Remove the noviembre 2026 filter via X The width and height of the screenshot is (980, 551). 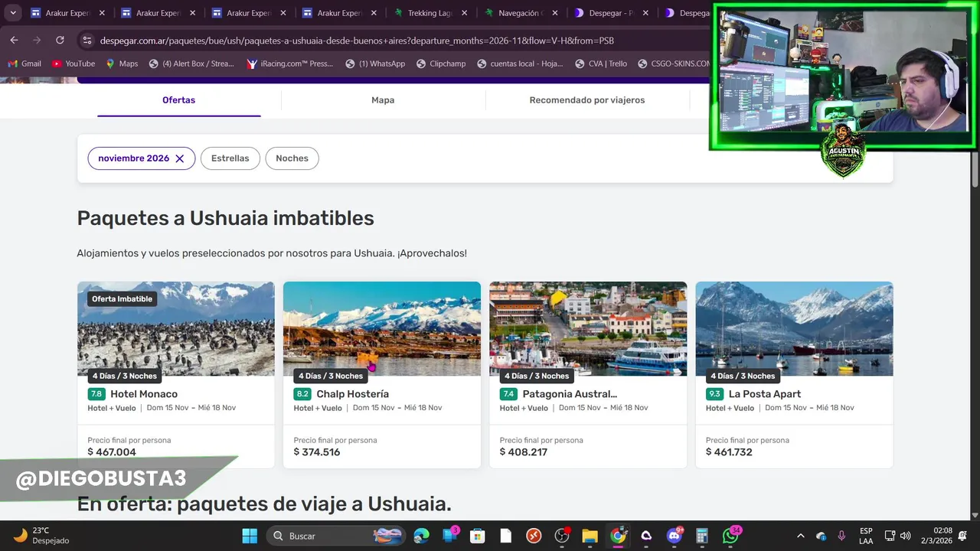(x=180, y=158)
